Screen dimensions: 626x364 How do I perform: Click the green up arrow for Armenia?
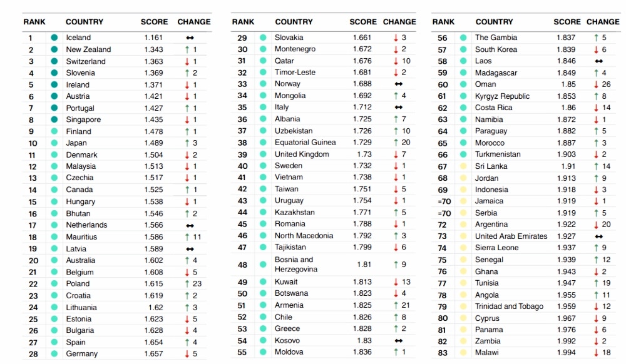(396, 305)
